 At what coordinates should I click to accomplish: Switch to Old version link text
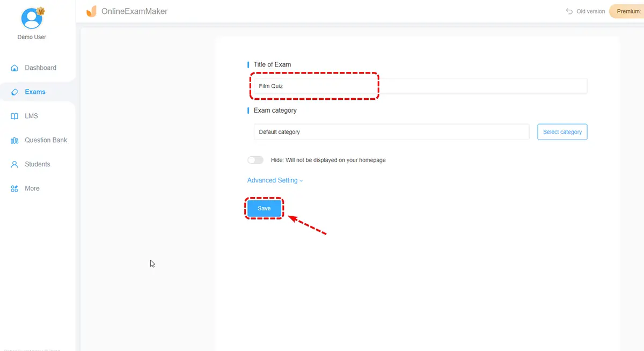click(590, 11)
